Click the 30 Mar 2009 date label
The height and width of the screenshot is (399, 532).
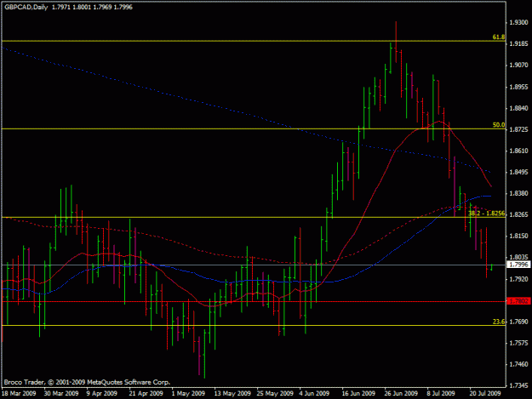coord(61,393)
